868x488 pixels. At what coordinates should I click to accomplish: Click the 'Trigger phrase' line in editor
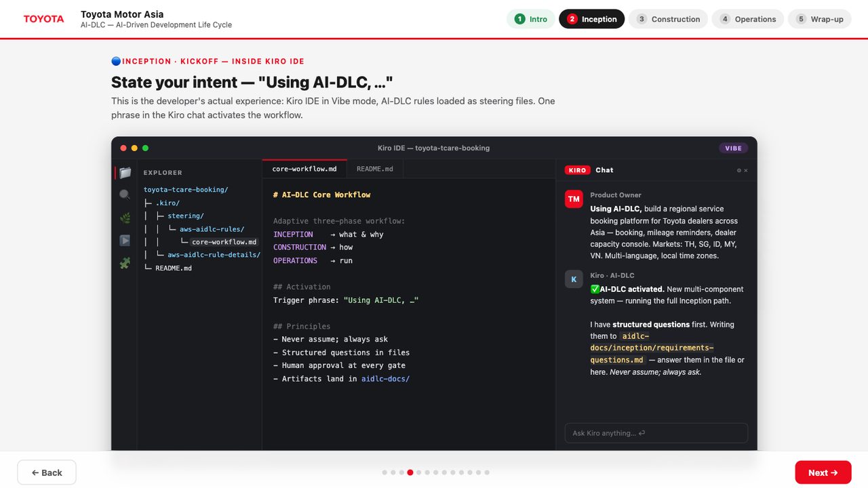tap(346, 300)
